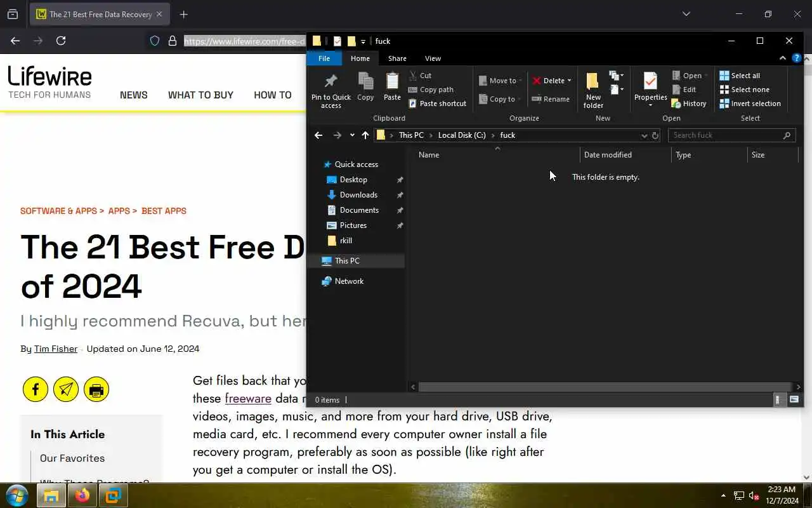
Task: Switch to the View ribbon tab
Action: coord(433,58)
